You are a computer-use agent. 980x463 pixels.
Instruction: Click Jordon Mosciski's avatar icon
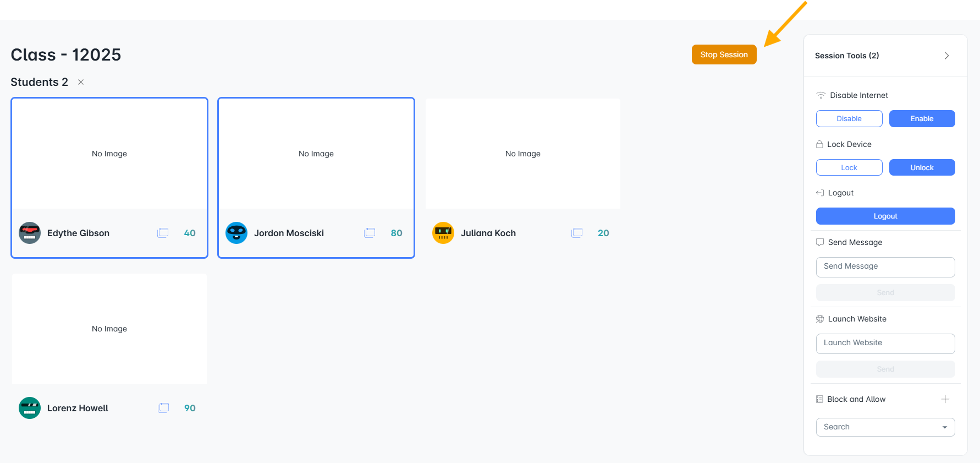click(x=236, y=233)
